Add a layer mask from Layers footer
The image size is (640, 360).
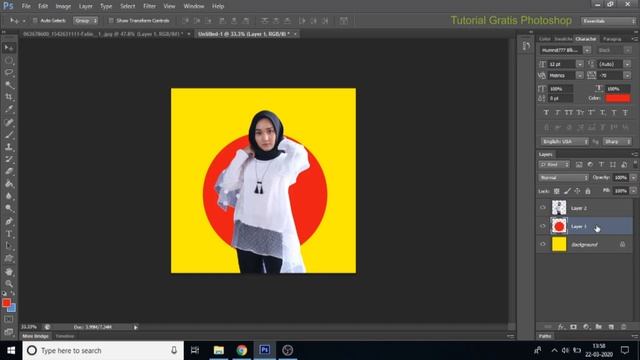click(573, 327)
